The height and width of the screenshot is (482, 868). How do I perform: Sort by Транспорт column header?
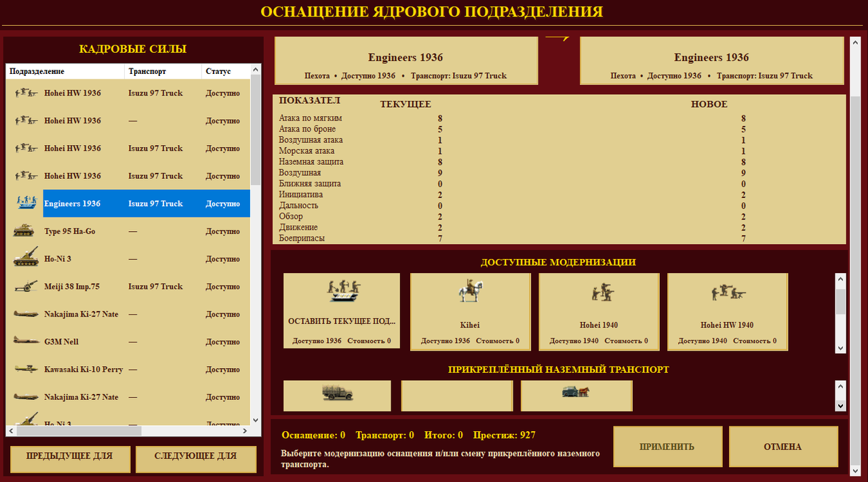(163, 71)
